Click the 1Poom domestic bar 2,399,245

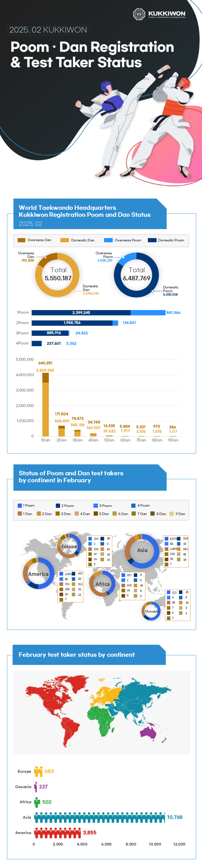[x=81, y=313]
